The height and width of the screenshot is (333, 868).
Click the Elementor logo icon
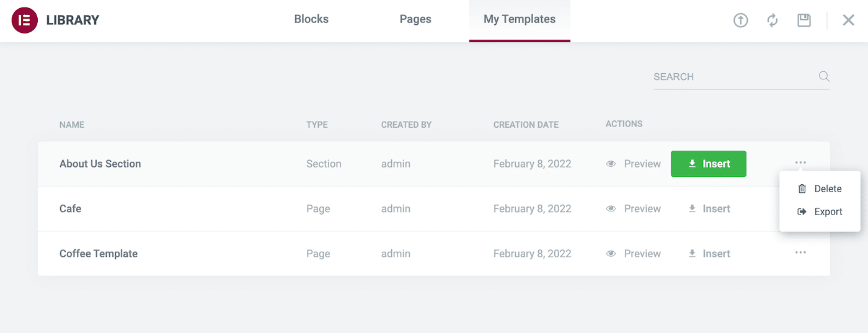click(x=25, y=20)
